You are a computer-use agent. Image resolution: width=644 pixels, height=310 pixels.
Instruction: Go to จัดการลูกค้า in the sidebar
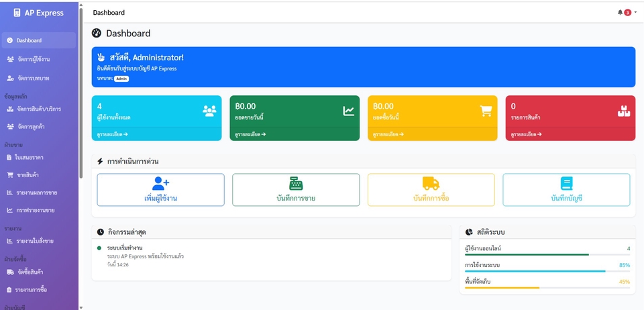click(x=35, y=126)
